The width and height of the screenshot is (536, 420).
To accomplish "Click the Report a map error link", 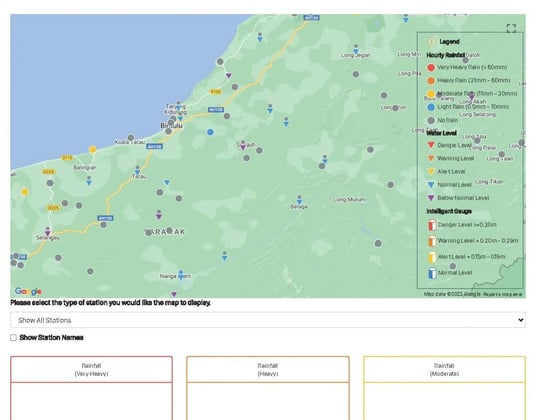I will click(x=502, y=294).
